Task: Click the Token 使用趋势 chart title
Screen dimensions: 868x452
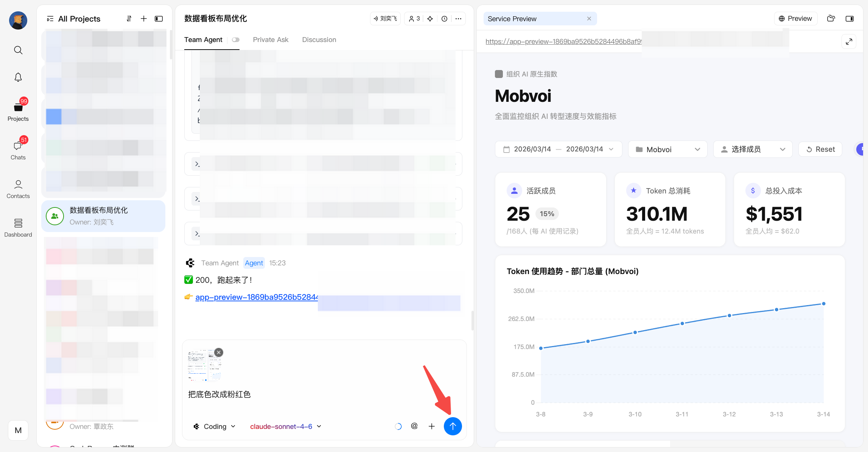Action: pyautogui.click(x=572, y=271)
